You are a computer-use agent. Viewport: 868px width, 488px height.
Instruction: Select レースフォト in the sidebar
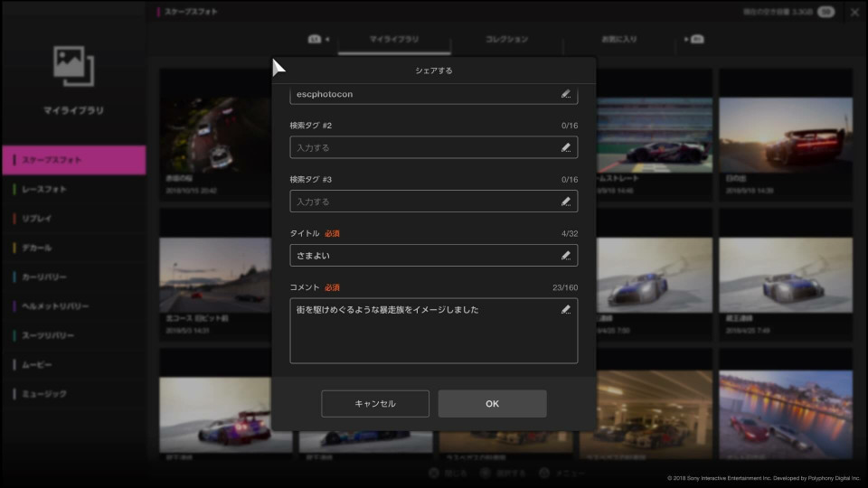[x=74, y=190]
